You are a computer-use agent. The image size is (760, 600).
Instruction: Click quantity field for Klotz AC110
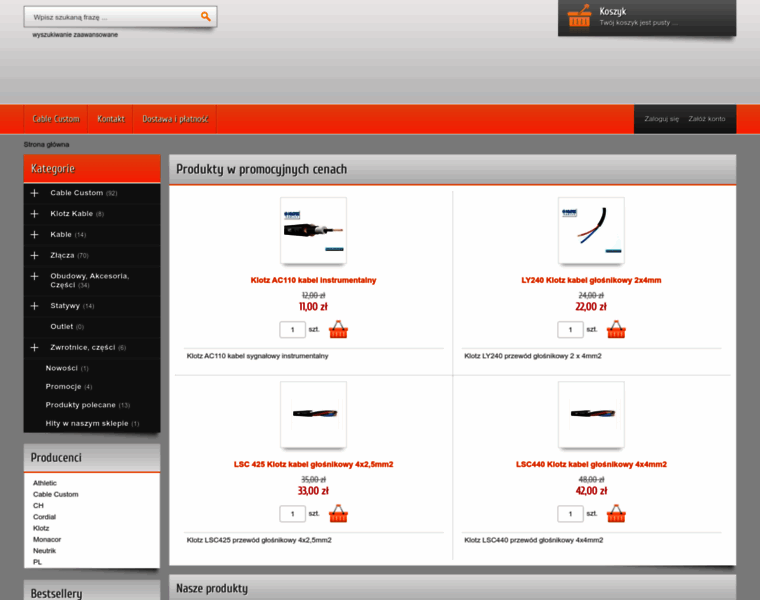click(292, 330)
